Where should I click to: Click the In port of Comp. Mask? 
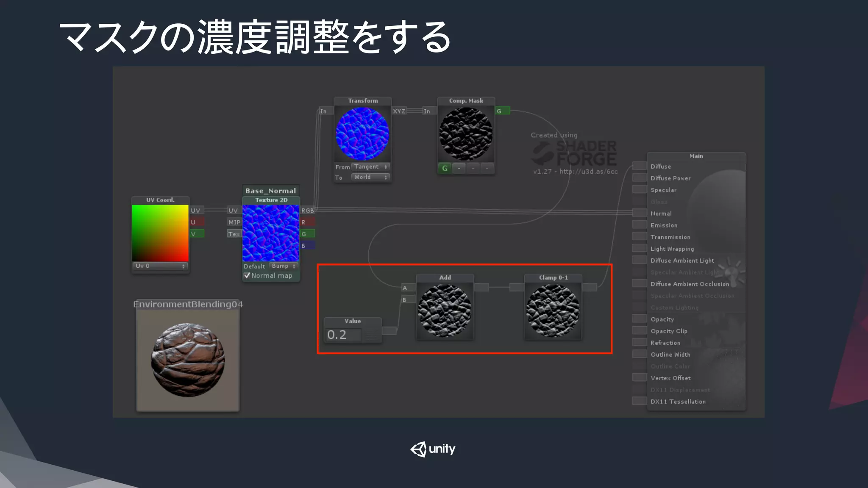pos(429,111)
